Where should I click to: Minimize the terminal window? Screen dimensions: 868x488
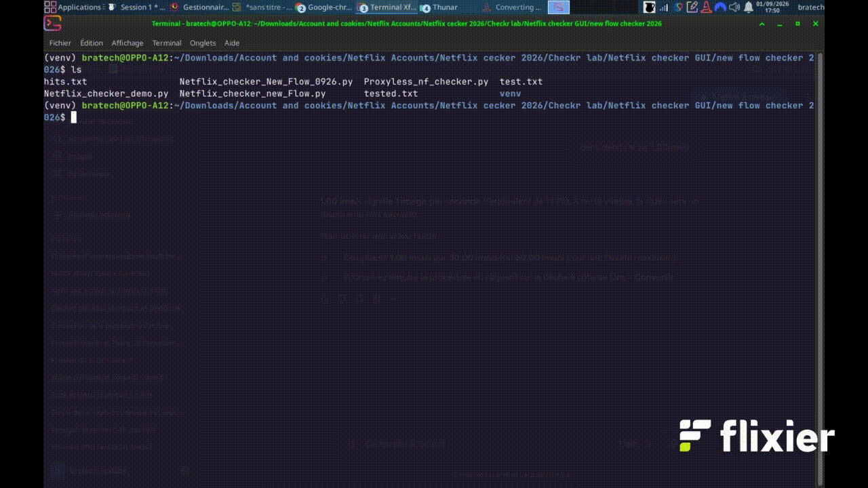780,24
